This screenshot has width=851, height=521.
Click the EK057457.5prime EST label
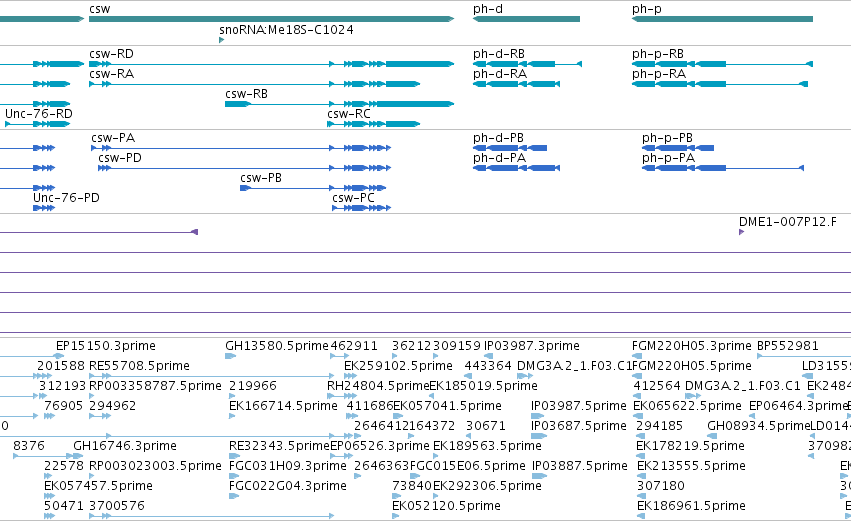pos(98,486)
